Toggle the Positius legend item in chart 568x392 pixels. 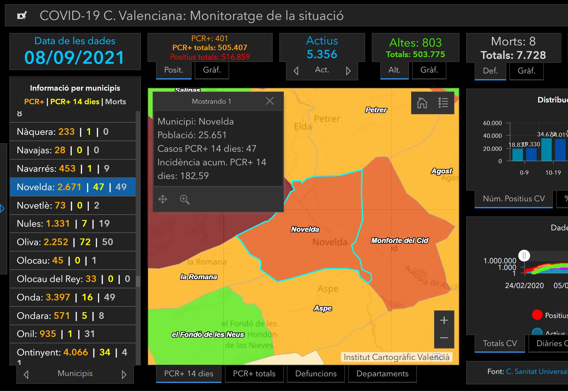[537, 315]
